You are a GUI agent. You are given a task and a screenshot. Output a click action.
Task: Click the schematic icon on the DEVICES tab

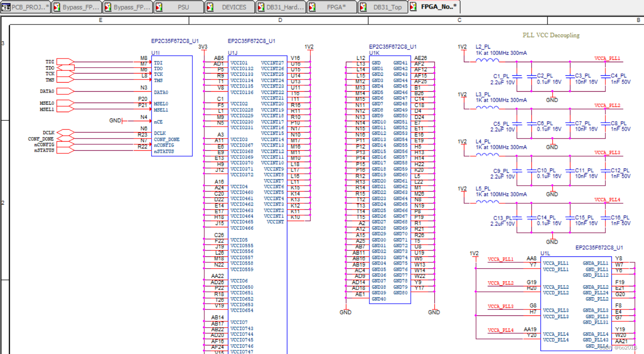point(210,7)
